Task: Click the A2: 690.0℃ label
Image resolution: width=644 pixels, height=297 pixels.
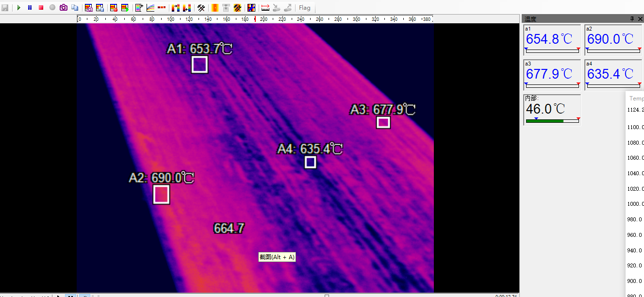Action: (162, 178)
